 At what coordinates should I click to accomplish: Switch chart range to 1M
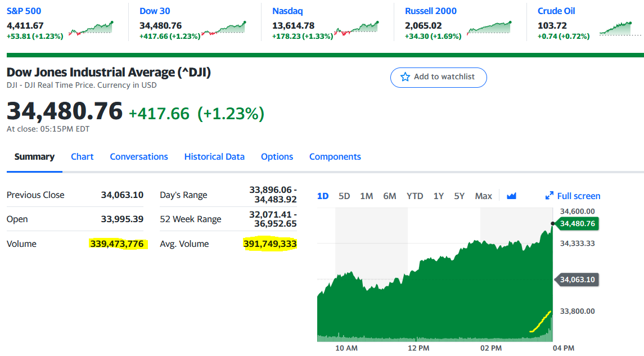point(366,196)
